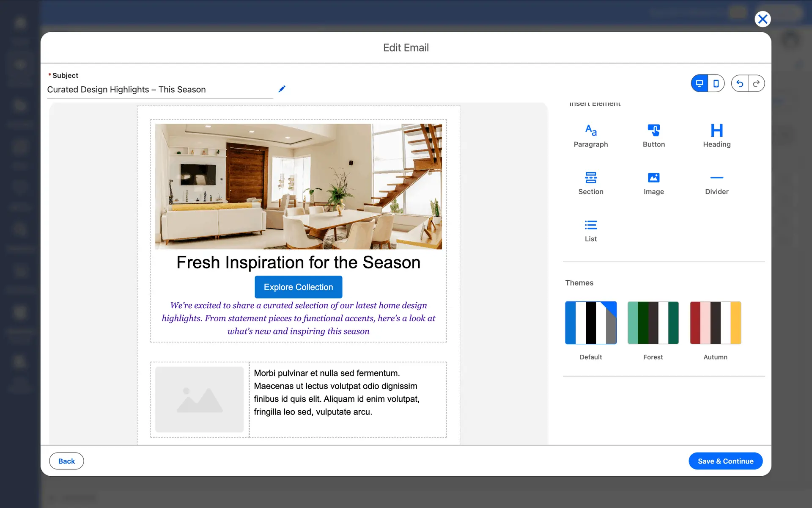Screen dimensions: 812x508
Task: Apply the Autumn theme
Action: [715, 323]
